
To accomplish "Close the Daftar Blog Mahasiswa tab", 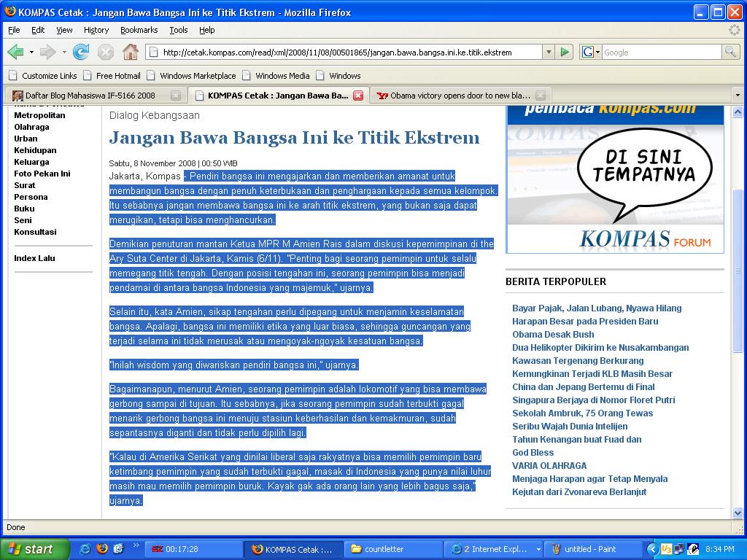I will pyautogui.click(x=175, y=96).
